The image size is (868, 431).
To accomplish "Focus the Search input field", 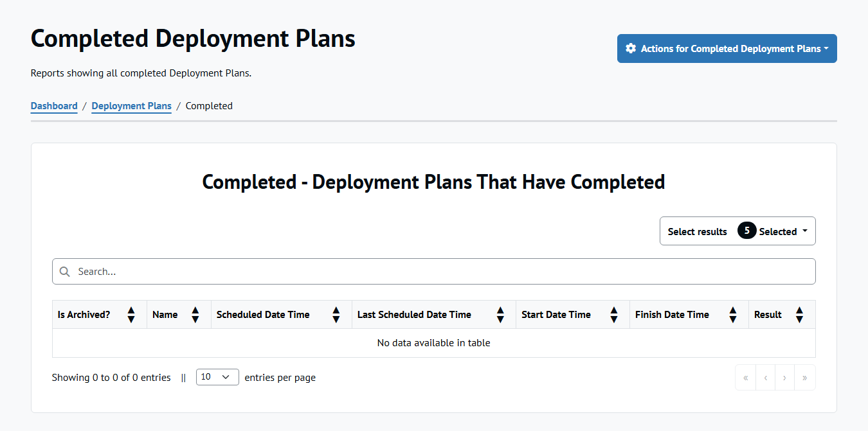I will [x=434, y=272].
